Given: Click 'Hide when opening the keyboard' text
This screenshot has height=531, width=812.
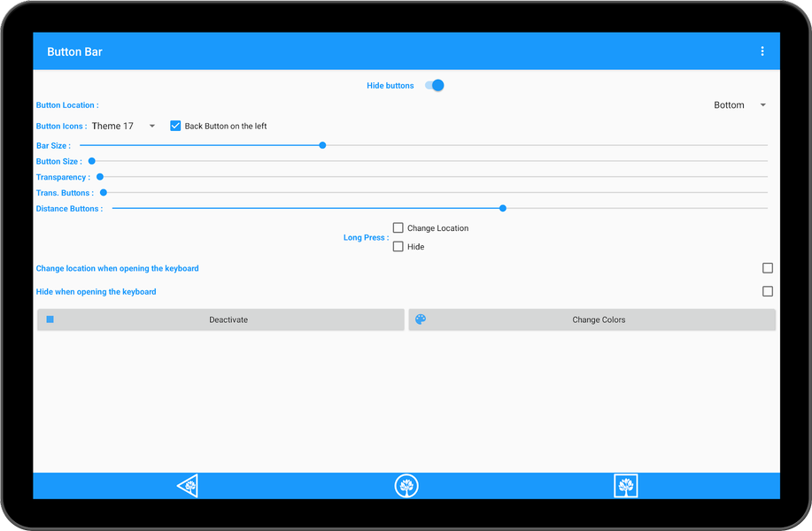Looking at the screenshot, I should coord(96,292).
